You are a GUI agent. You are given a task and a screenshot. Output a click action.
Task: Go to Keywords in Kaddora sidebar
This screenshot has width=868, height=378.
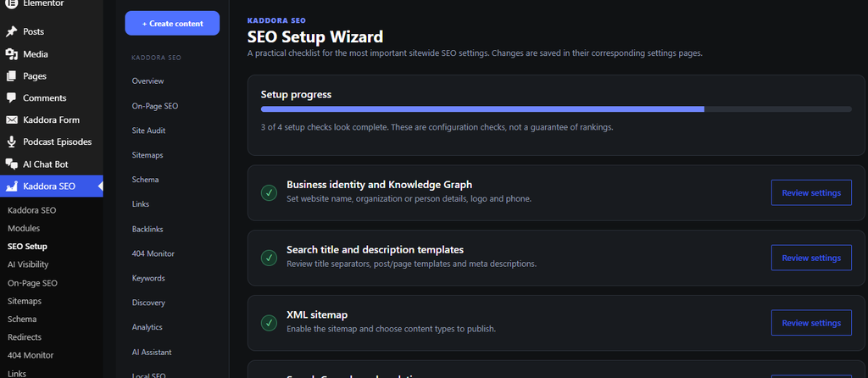tap(148, 278)
